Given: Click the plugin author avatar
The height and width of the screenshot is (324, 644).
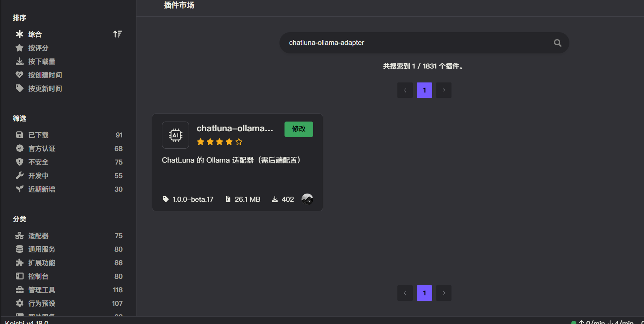Looking at the screenshot, I should (307, 199).
